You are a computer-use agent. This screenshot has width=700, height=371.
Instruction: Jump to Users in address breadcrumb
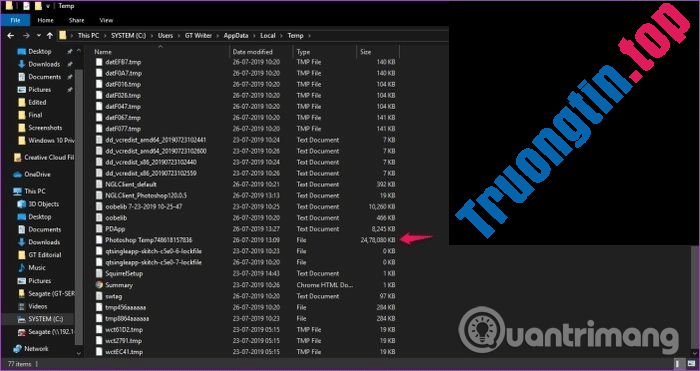[x=166, y=36]
